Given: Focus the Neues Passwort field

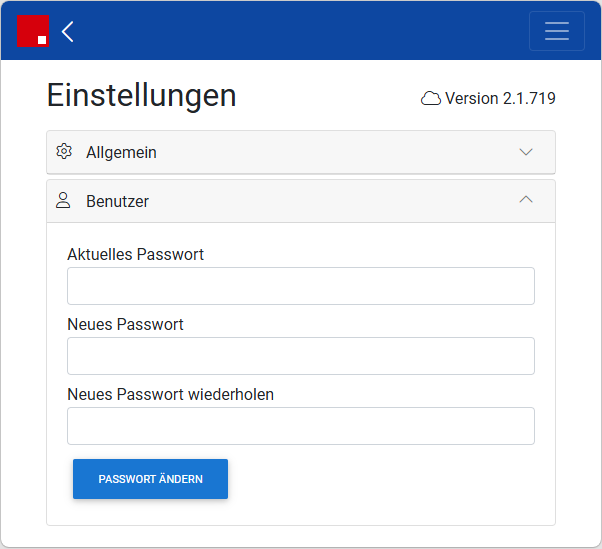Looking at the screenshot, I should [301, 356].
